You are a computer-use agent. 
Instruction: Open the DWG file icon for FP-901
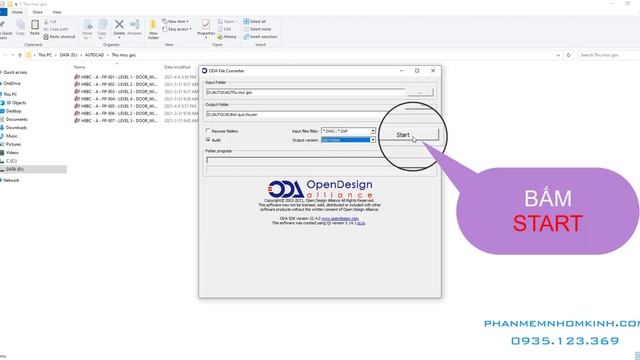pyautogui.click(x=77, y=77)
